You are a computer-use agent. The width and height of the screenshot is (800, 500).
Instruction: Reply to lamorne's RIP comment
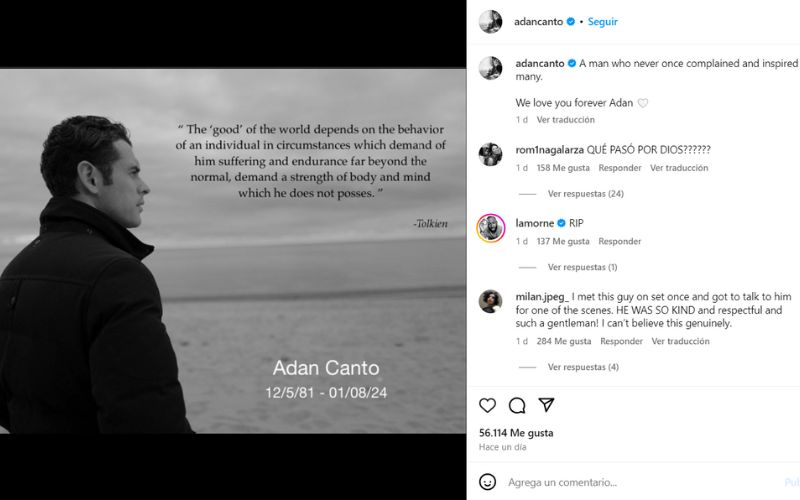[x=620, y=241]
